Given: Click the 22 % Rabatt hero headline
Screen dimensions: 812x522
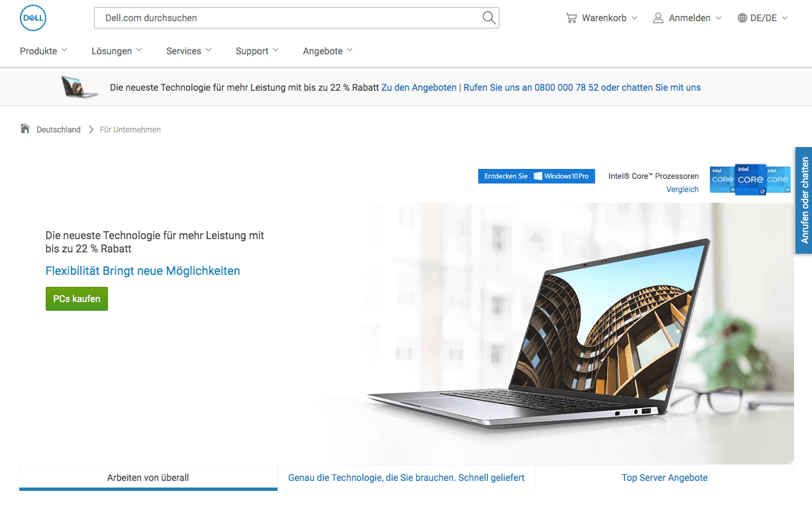Looking at the screenshot, I should tap(155, 242).
